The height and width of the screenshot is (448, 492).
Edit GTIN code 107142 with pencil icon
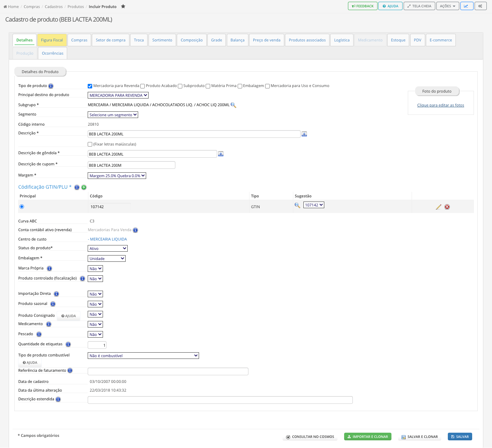pyautogui.click(x=438, y=207)
